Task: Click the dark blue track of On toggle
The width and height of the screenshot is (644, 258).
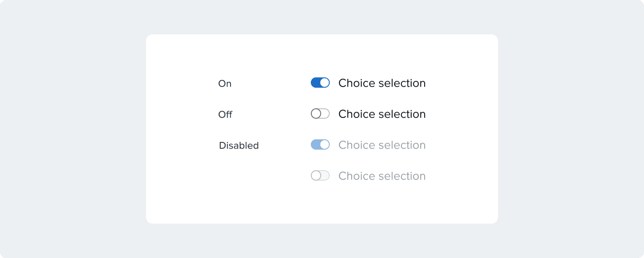Action: tap(315, 83)
